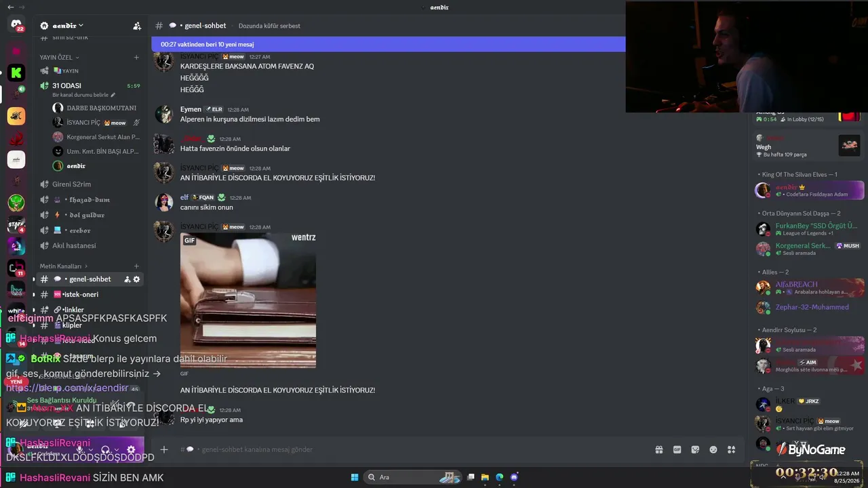
Task: Open İLKER member in Aga group
Action: pos(810,405)
